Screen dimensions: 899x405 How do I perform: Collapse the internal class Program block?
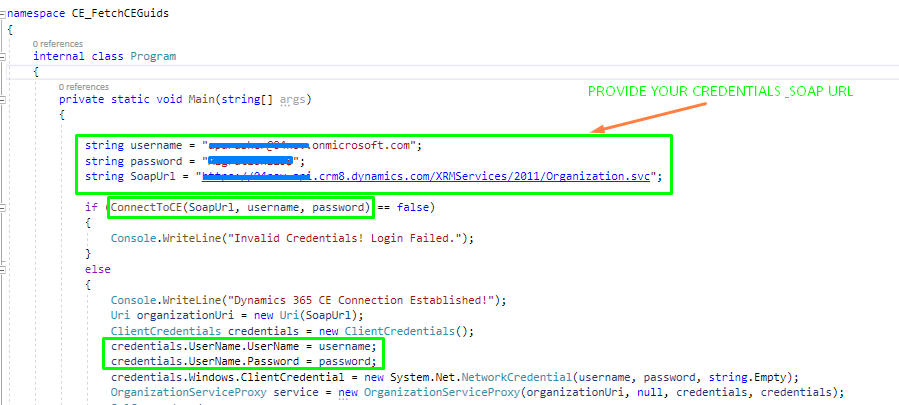coord(4,57)
